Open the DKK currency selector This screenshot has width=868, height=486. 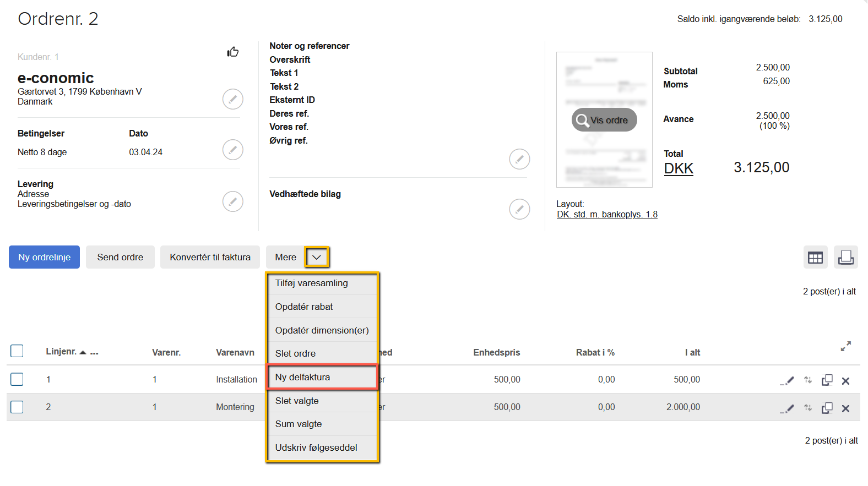(679, 168)
